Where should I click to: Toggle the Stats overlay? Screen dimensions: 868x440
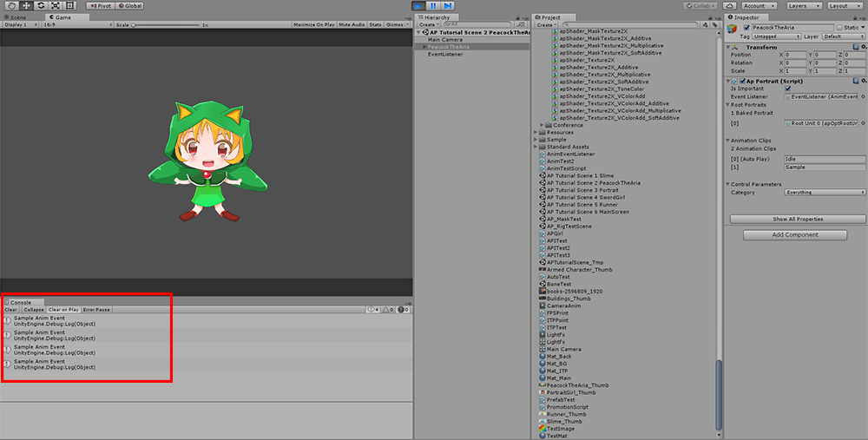[x=375, y=24]
